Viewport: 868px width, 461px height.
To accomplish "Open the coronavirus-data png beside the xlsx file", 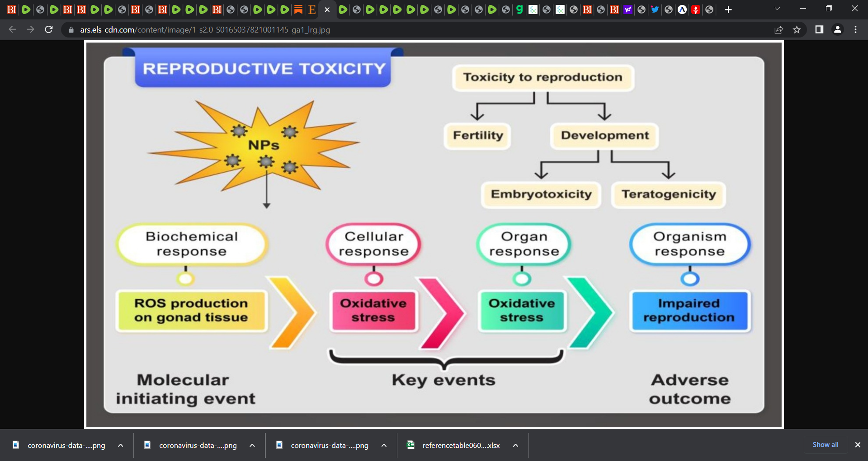I will coord(330,445).
